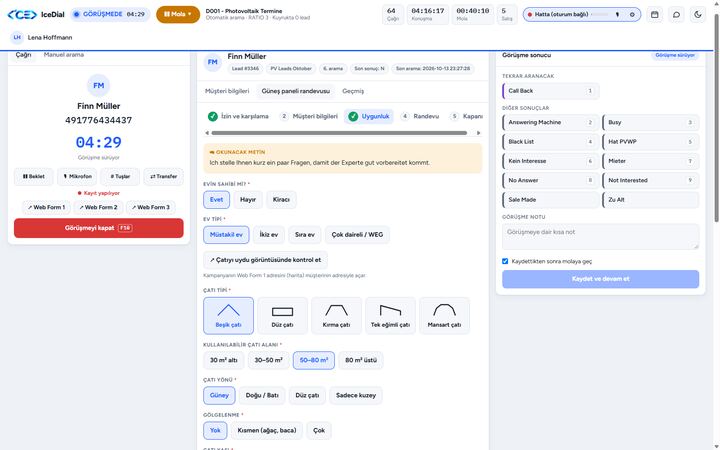Image resolution: width=720 pixels, height=450 pixels.
Task: Open line settings gear icon
Action: [632, 15]
